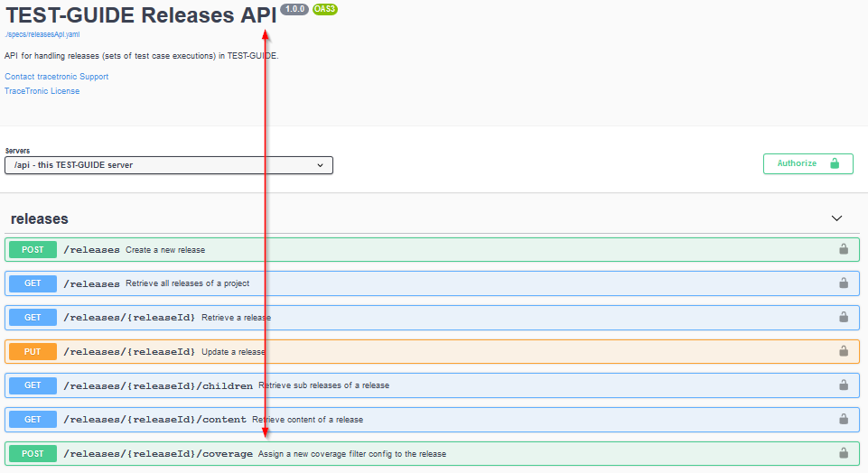Click the 1.0.0 version badge

pyautogui.click(x=294, y=9)
